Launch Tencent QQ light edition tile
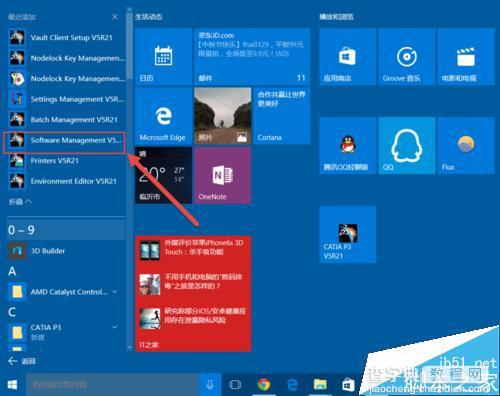Image resolution: width=500 pixels, height=396 pixels. click(348, 145)
